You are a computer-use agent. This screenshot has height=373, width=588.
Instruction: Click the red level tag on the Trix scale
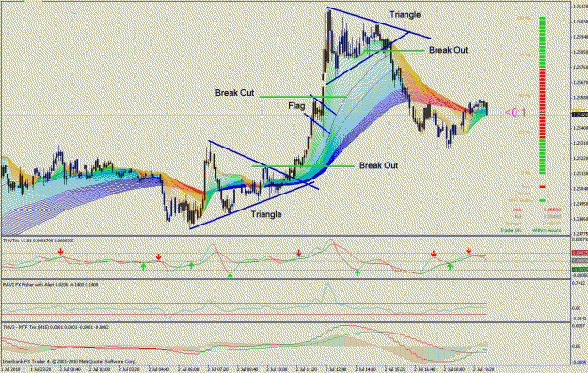580,253
